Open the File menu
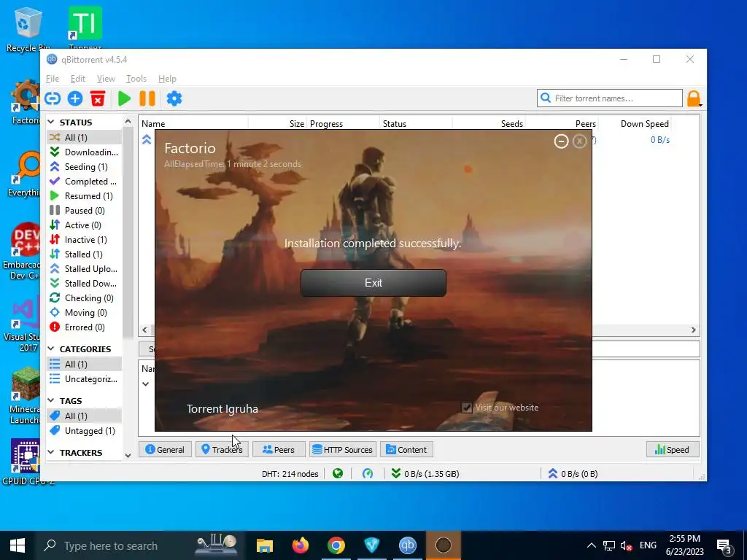Viewport: 747px width, 560px height. point(53,79)
